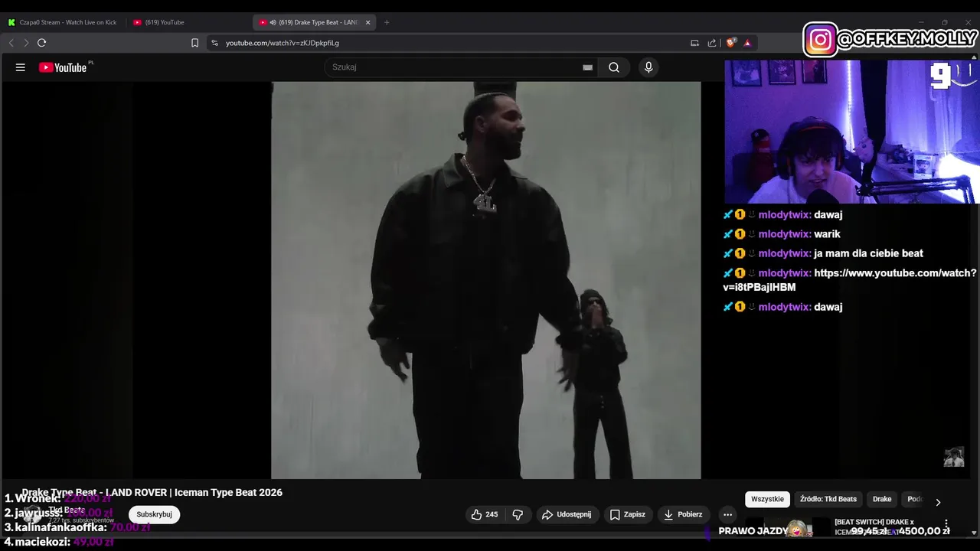
Task: Open the Brave Shields lion icon
Action: pos(731,43)
